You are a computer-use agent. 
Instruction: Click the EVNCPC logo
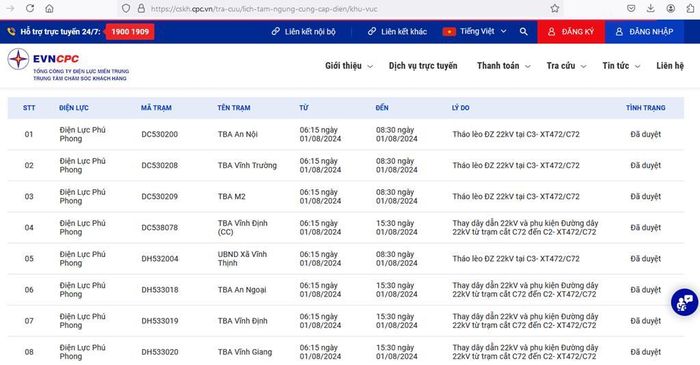pyautogui.click(x=68, y=65)
